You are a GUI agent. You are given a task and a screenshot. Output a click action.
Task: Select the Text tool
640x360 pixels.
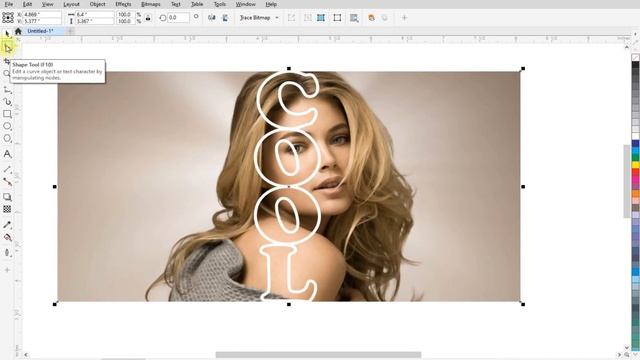tap(7, 154)
